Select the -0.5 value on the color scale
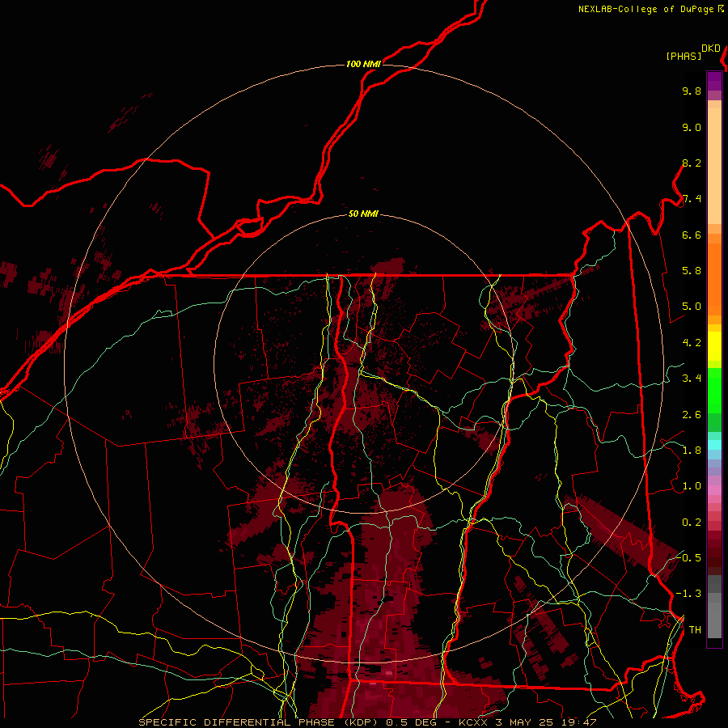Image resolution: width=728 pixels, height=728 pixels. click(x=688, y=557)
